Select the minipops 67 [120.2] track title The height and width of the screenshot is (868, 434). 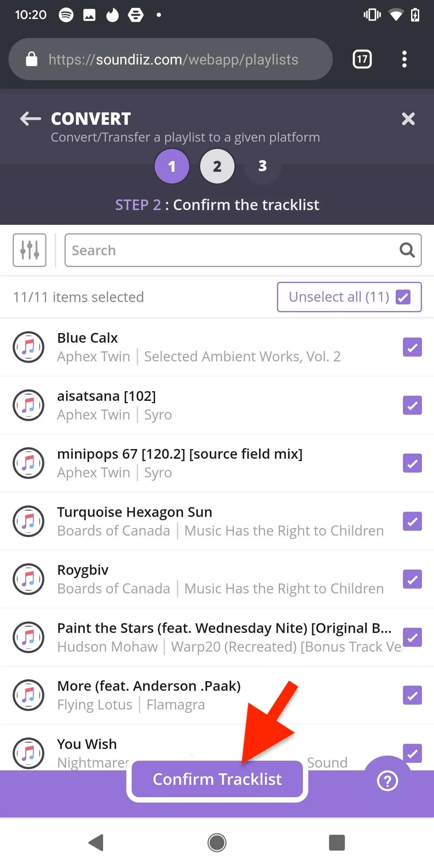pos(180,454)
